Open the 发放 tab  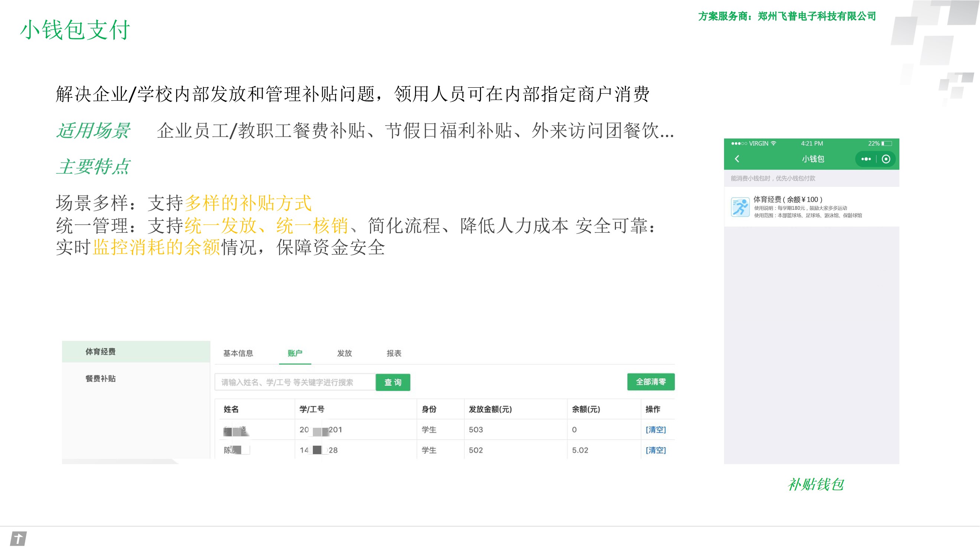coord(344,353)
